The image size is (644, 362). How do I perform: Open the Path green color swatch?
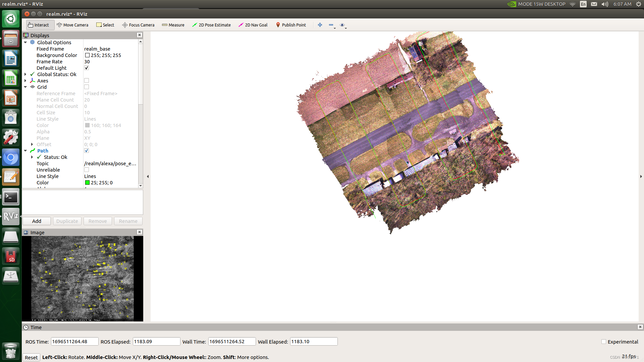coord(87,183)
